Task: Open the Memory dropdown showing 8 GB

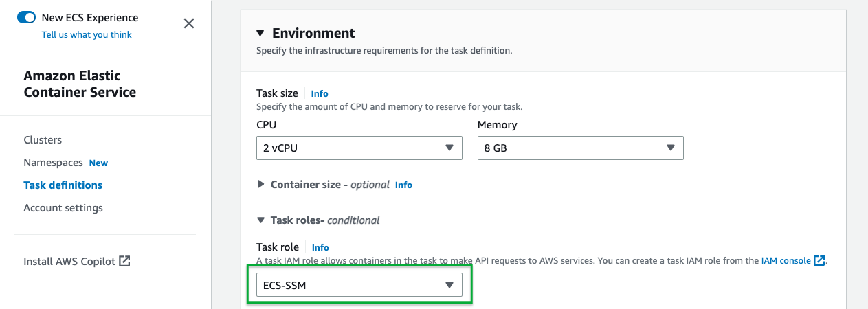Action: (581, 148)
